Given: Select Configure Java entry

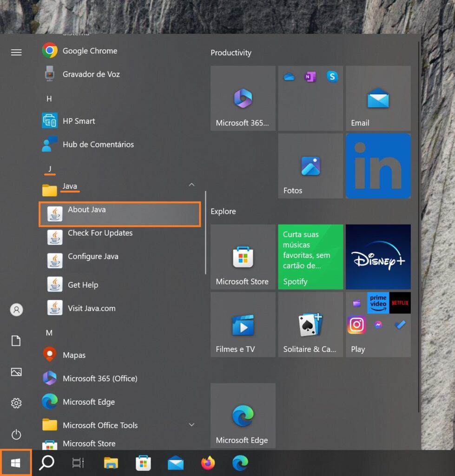Looking at the screenshot, I should (x=93, y=257).
